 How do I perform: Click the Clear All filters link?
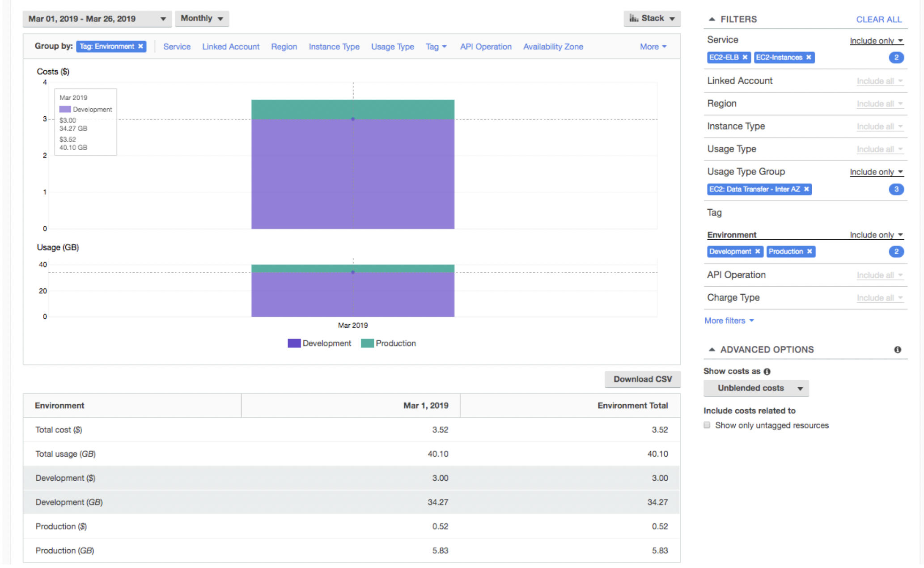[878, 19]
